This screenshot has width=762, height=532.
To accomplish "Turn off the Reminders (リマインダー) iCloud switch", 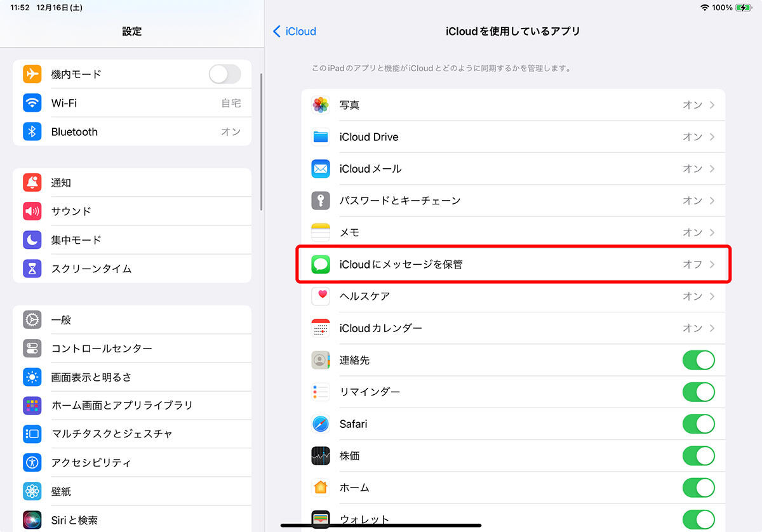I will click(698, 392).
